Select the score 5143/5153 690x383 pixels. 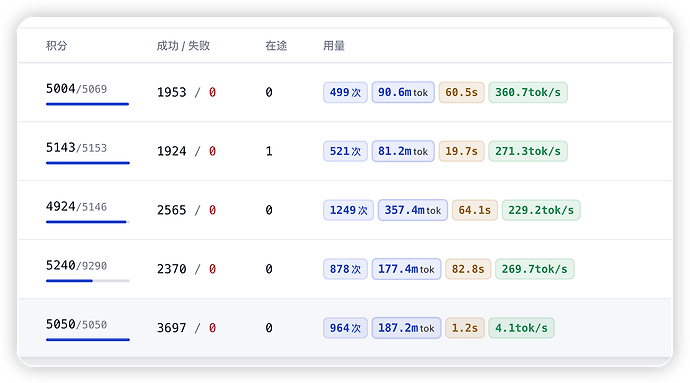coord(76,148)
